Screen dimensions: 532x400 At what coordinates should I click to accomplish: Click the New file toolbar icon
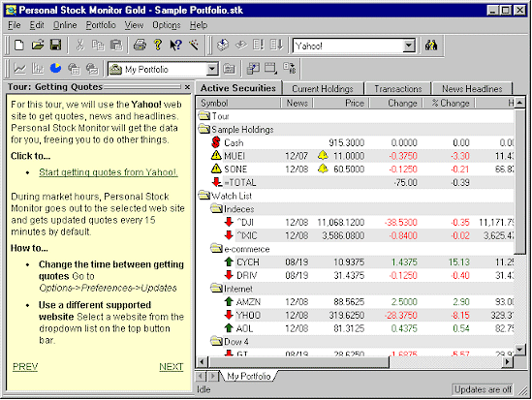tap(19, 46)
